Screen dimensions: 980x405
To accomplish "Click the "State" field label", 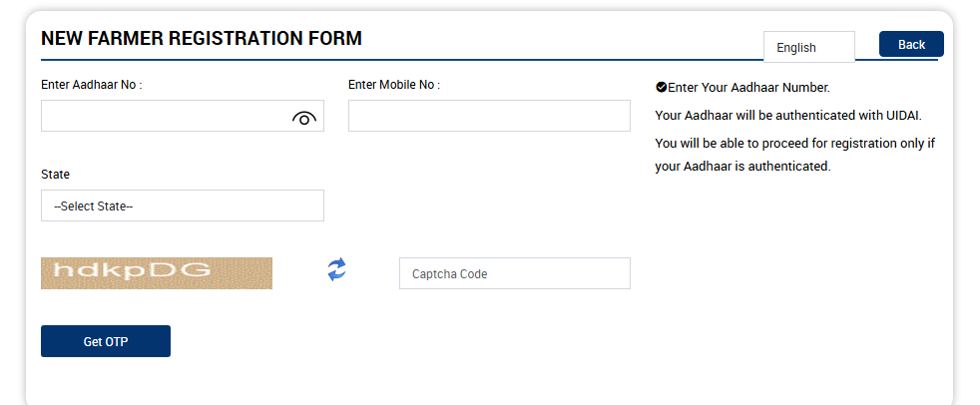I will coord(55,175).
